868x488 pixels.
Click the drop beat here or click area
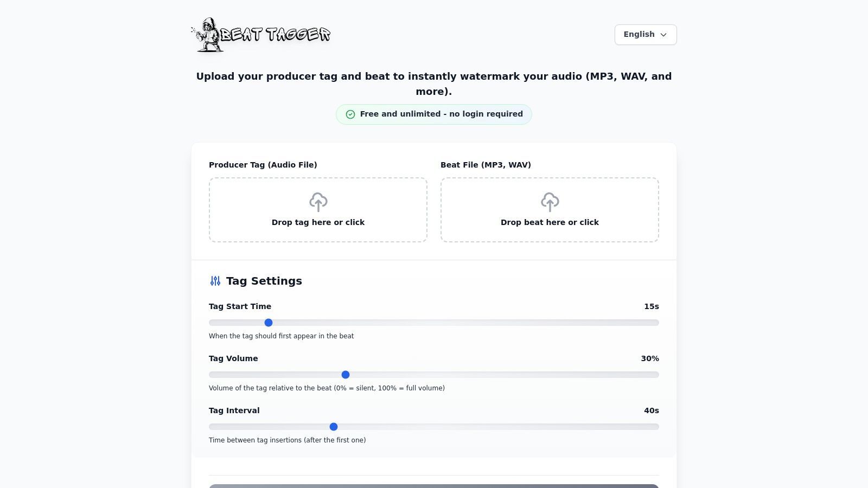[550, 222]
